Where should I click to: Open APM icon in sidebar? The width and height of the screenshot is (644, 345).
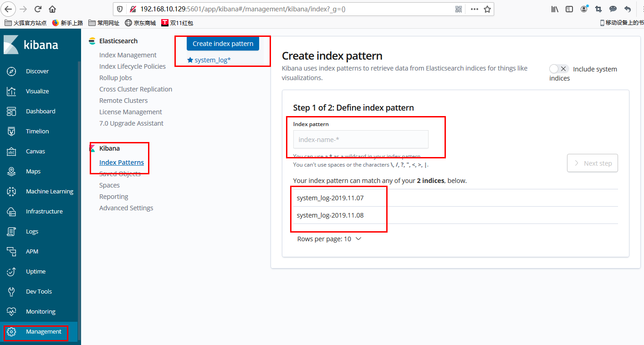[12, 252]
